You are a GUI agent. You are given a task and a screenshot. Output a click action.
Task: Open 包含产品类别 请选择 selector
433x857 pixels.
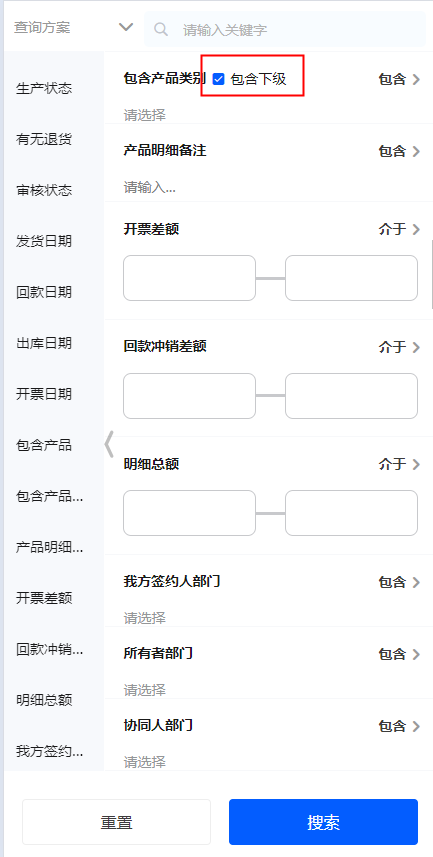[x=144, y=115]
